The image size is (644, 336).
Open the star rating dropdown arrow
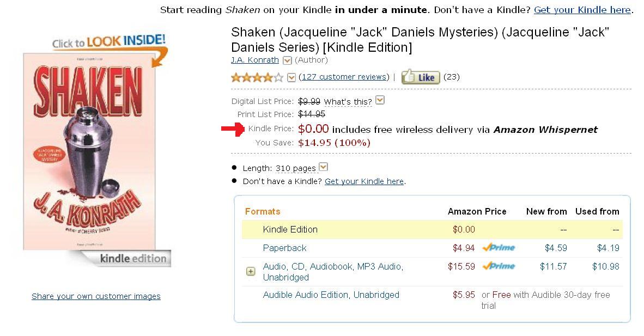(291, 77)
